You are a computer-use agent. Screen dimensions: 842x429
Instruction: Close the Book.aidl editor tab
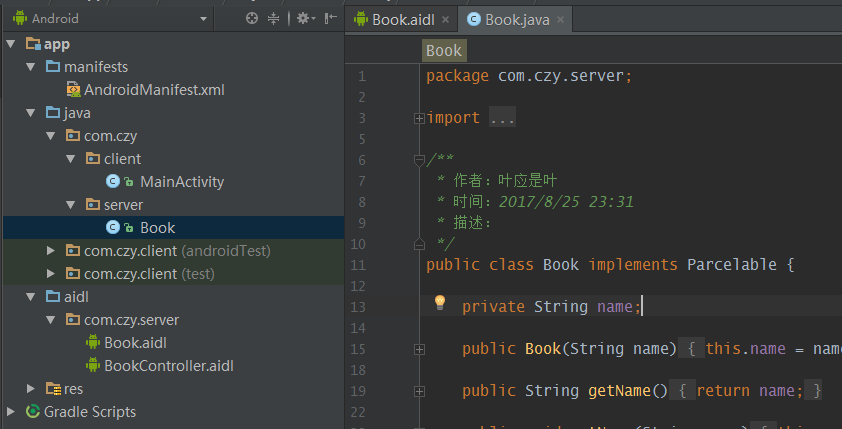[443, 19]
